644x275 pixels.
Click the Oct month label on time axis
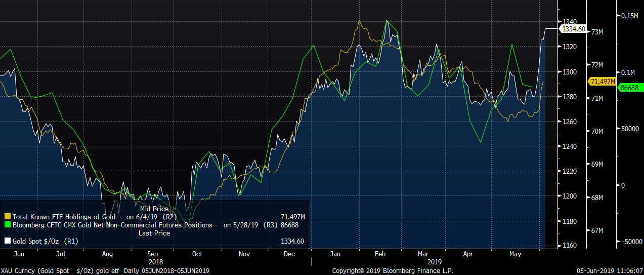pos(197,254)
